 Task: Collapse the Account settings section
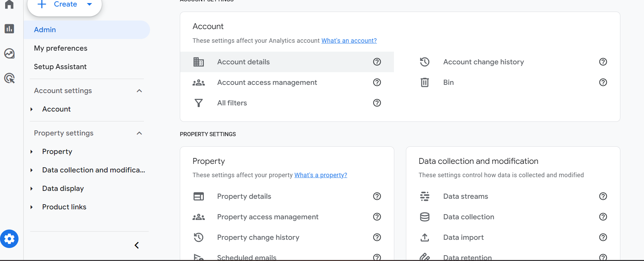[139, 91]
